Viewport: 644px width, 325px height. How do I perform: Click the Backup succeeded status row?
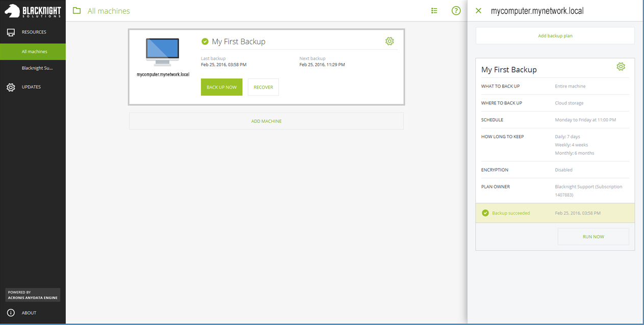point(555,213)
